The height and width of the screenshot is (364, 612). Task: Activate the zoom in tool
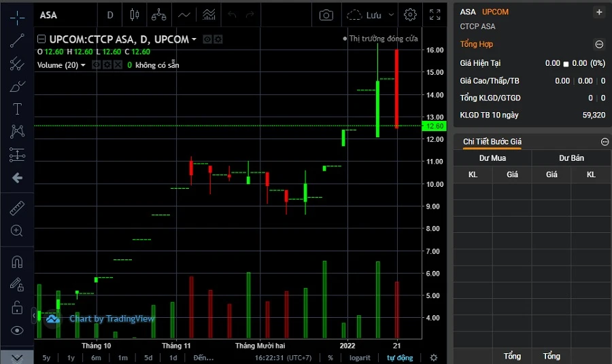click(17, 231)
